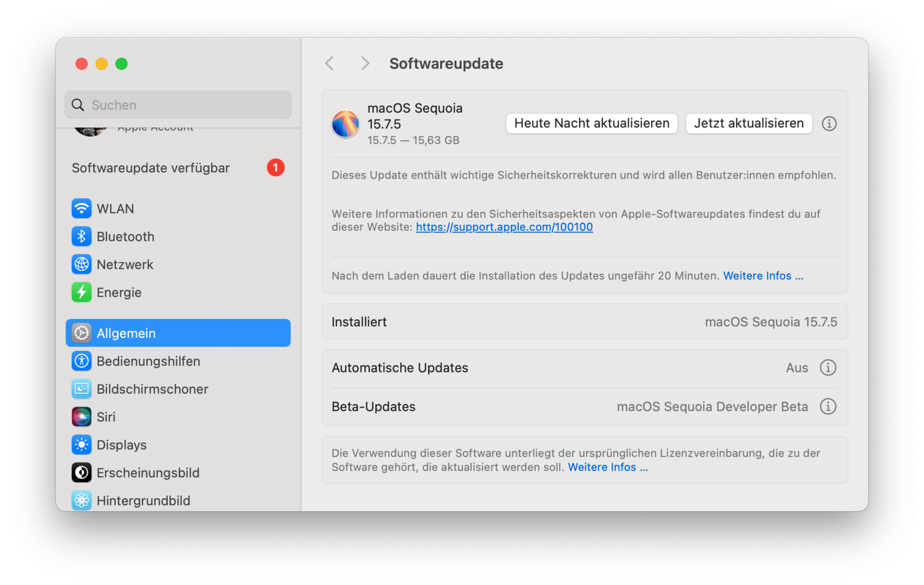
Task: Open the Energie settings icon
Action: click(81, 292)
